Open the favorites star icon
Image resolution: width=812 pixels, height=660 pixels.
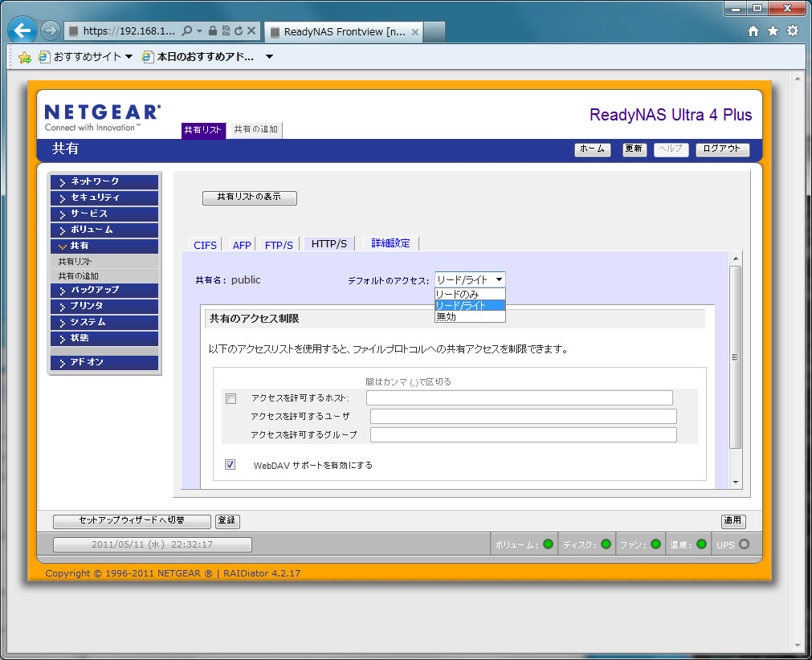coord(773,31)
